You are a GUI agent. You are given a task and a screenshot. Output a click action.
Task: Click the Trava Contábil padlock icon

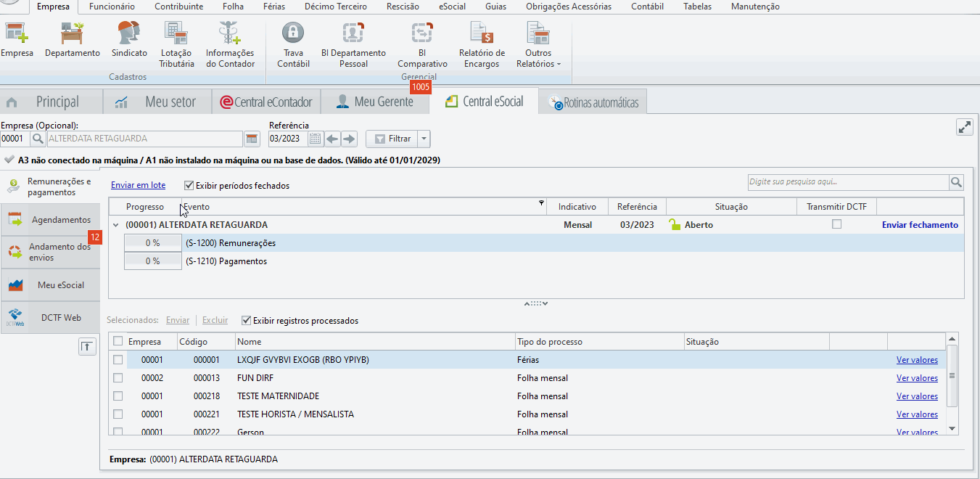293,33
